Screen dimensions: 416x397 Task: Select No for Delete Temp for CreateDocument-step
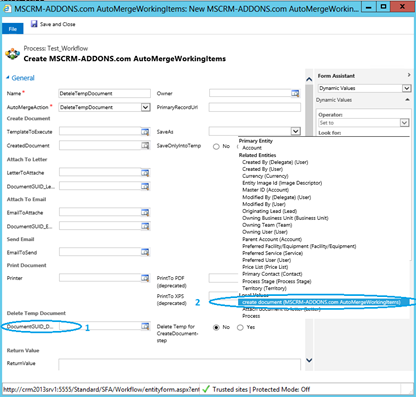click(x=216, y=327)
